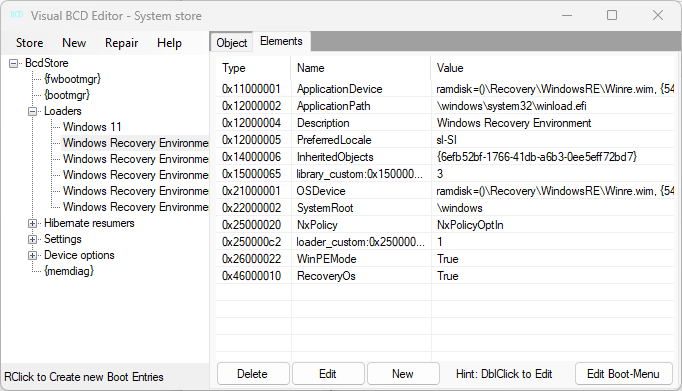Click the {6efb52bf-1766-41db...} GUID value
Screen dimensions: 682x391
click(x=537, y=157)
